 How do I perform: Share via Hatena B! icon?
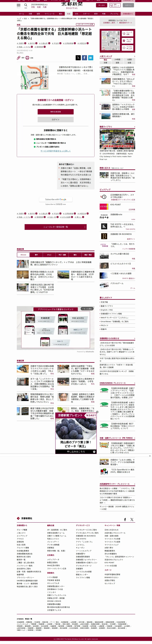(91, 58)
